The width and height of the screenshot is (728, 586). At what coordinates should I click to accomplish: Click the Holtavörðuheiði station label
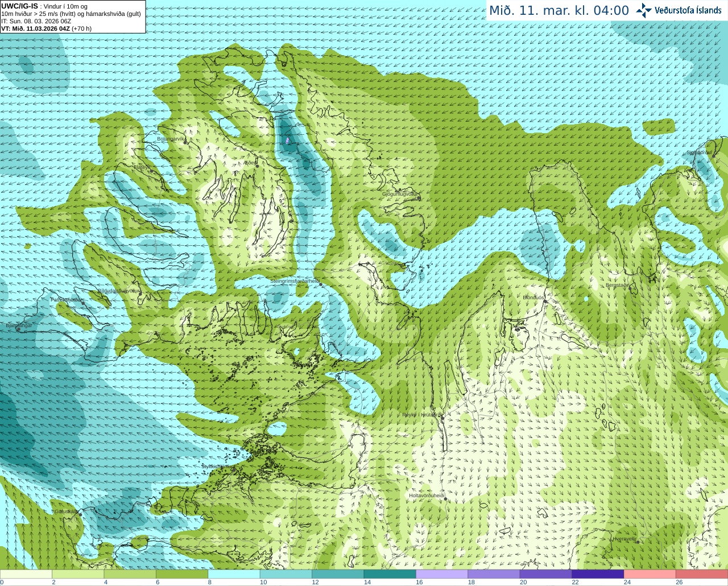(x=427, y=496)
